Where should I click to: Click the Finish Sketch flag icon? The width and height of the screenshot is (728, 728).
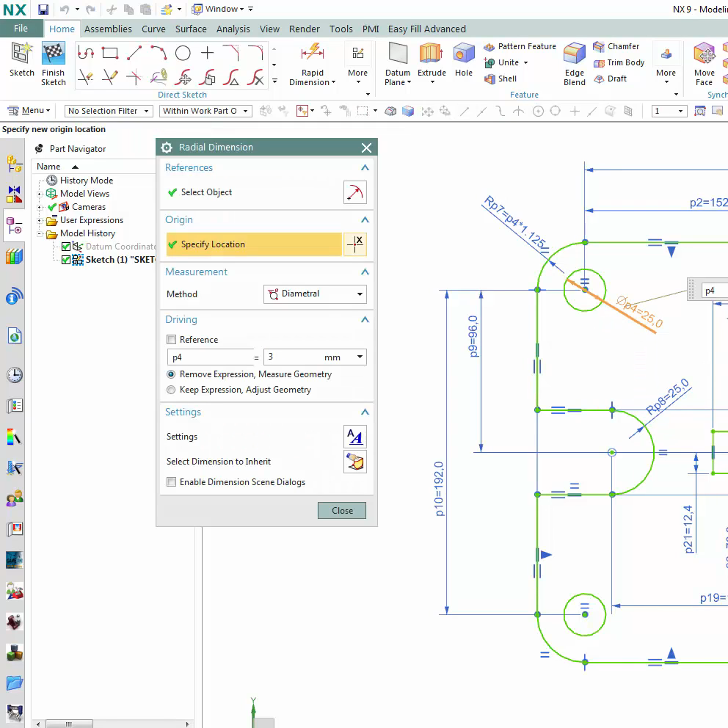tap(53, 54)
